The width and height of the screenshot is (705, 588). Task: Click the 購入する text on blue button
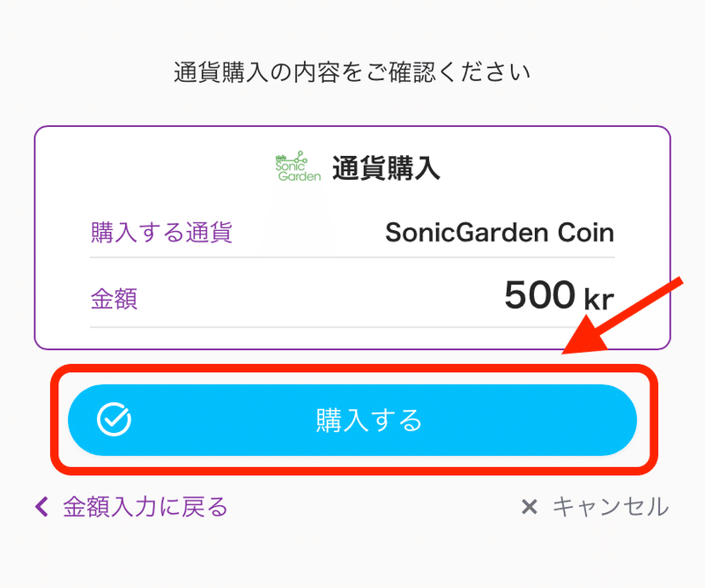(369, 421)
